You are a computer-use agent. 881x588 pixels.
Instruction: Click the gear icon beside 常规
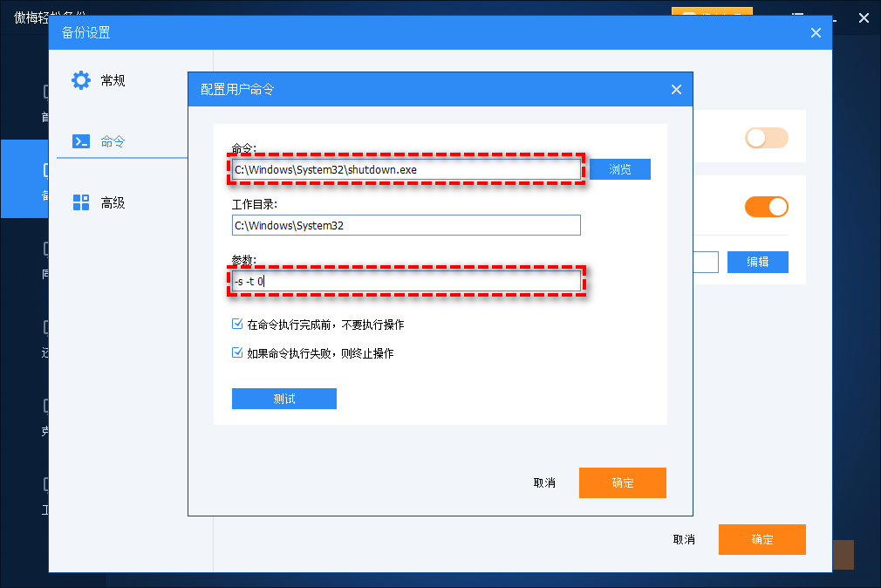pyautogui.click(x=81, y=80)
